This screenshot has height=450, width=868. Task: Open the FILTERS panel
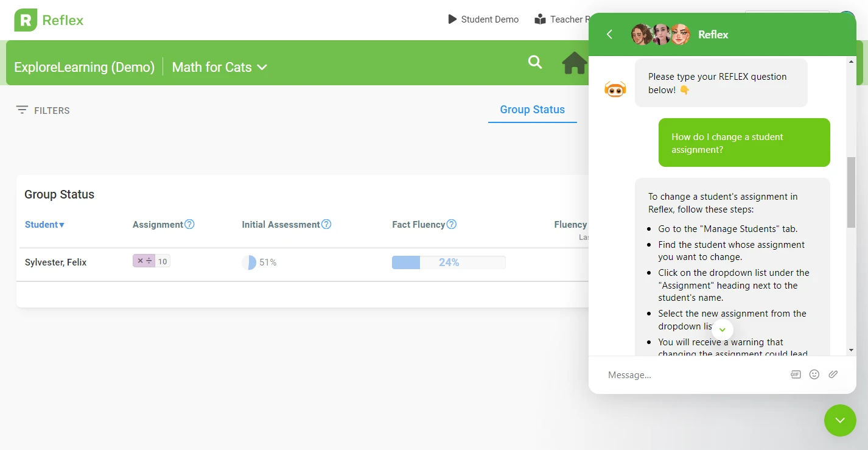[43, 110]
